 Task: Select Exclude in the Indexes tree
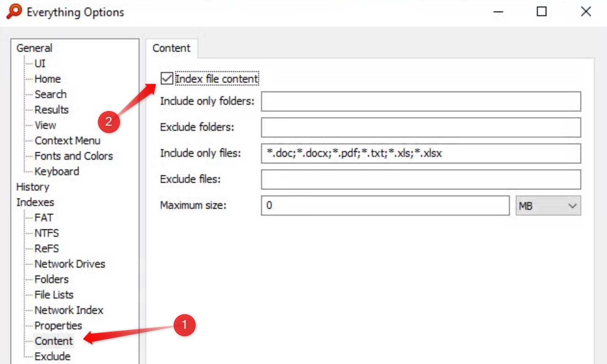click(x=52, y=356)
